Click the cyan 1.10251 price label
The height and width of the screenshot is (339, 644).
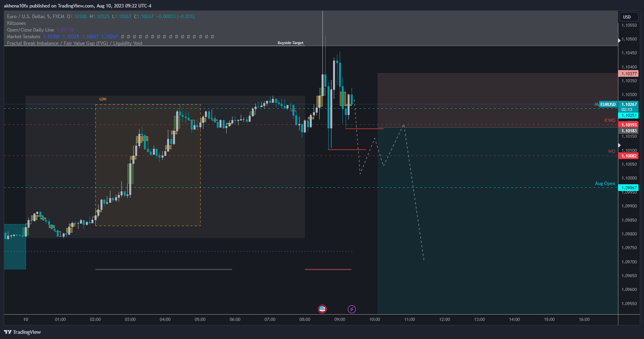(x=629, y=115)
